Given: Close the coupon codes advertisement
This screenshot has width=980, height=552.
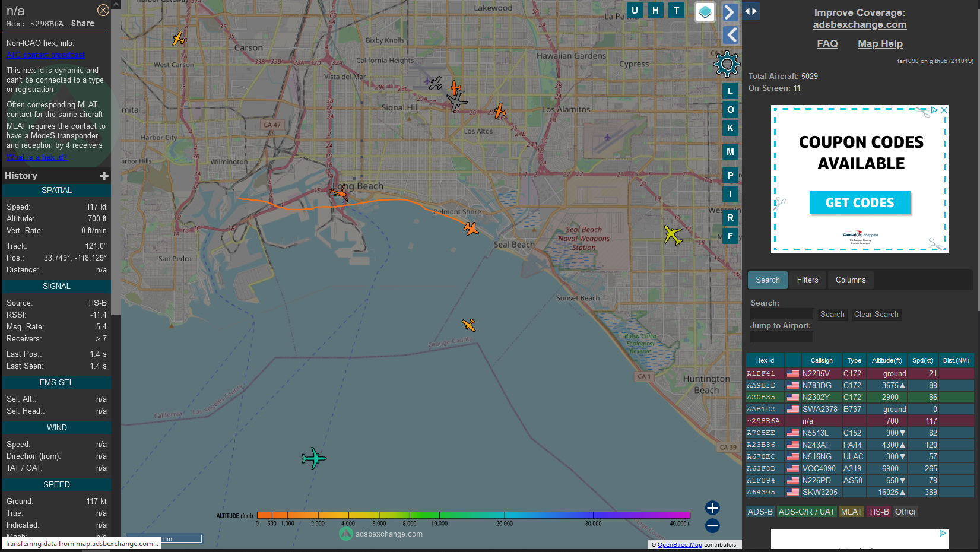Looking at the screenshot, I should pos(944,110).
